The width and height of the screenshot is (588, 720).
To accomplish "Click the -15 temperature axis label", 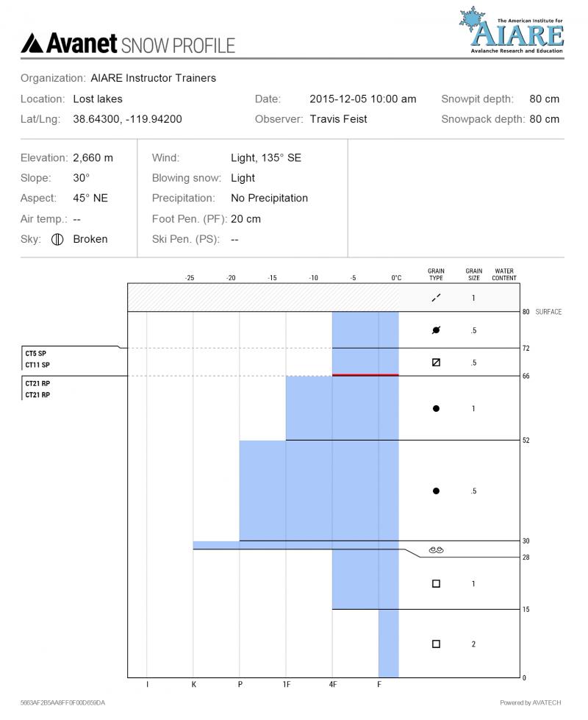I will coord(272,278).
